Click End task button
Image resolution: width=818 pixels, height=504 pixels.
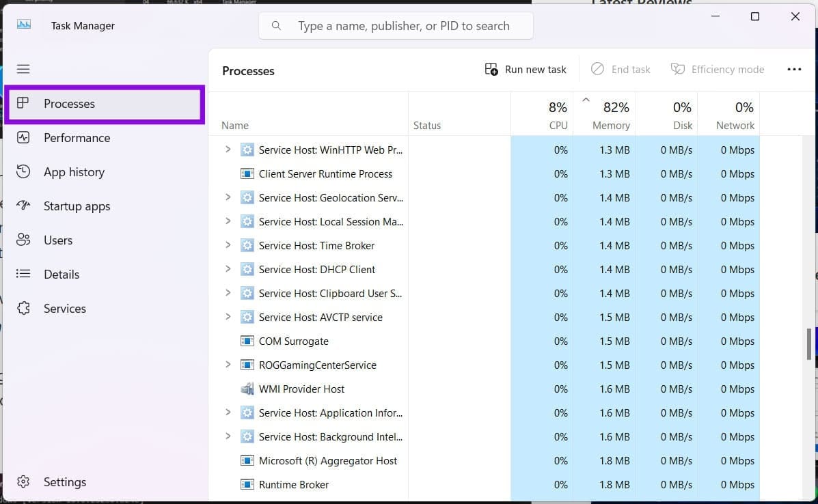(x=621, y=70)
